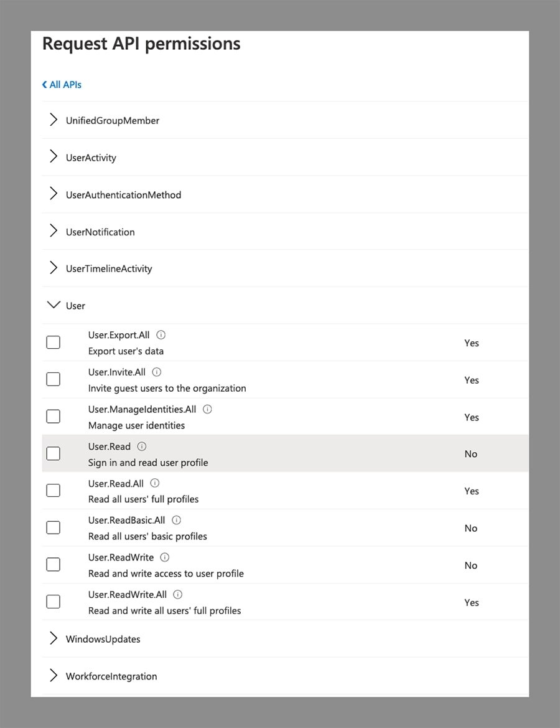This screenshot has width=560, height=728.
Task: Check the User.Export.All permission checkbox
Action: [53, 342]
